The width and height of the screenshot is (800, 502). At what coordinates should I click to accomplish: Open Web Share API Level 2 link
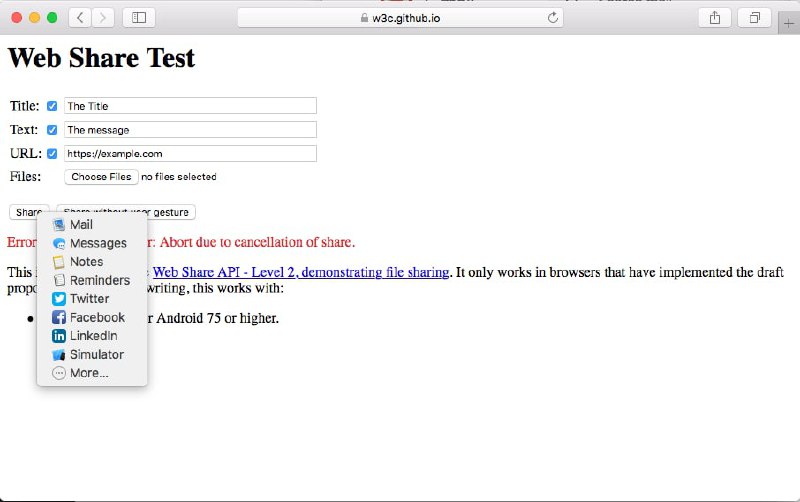tap(301, 272)
